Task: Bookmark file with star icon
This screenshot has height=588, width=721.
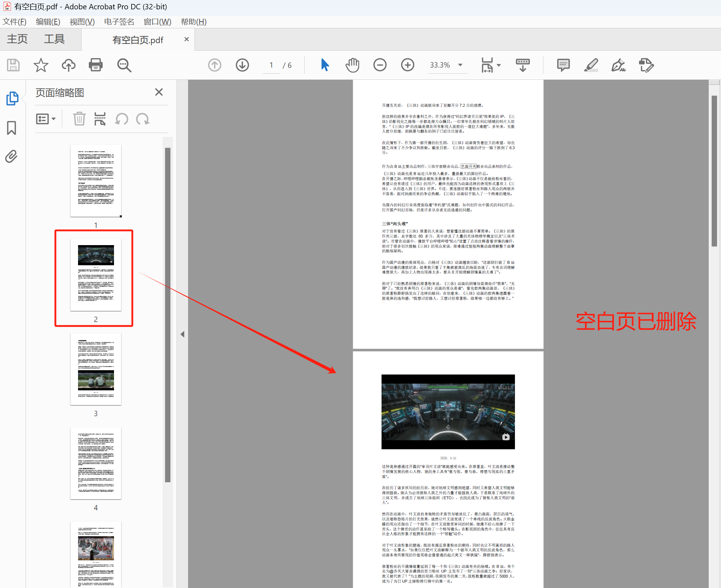Action: [x=41, y=65]
